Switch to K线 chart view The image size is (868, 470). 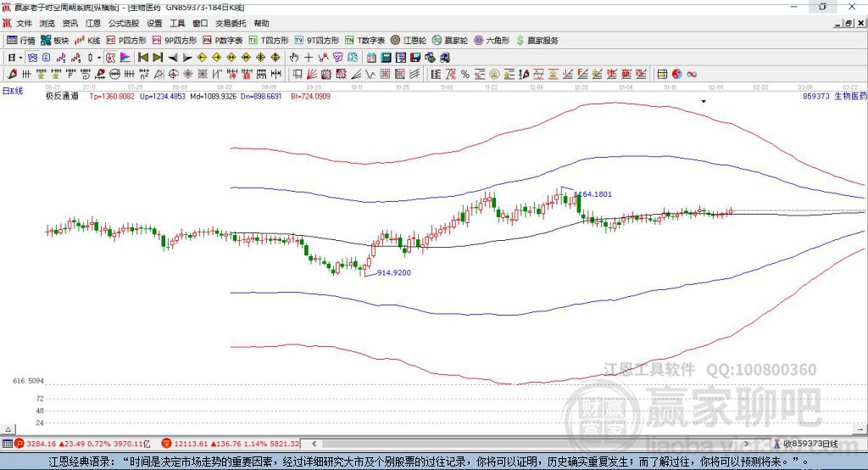coord(87,41)
